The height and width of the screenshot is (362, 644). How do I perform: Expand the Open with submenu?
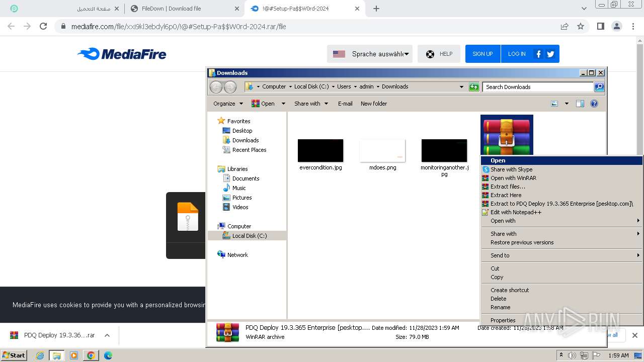click(x=561, y=221)
